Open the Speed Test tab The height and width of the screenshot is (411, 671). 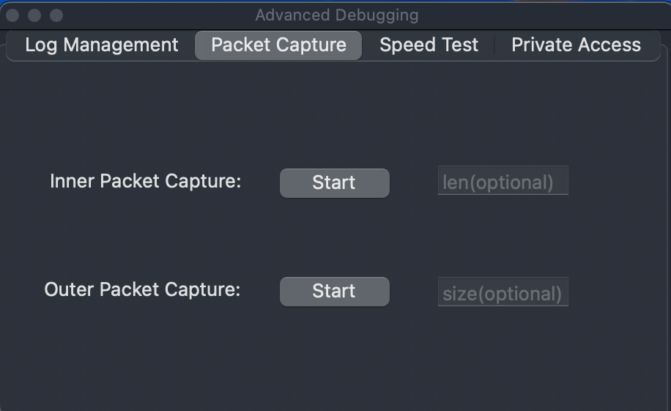[x=429, y=45]
